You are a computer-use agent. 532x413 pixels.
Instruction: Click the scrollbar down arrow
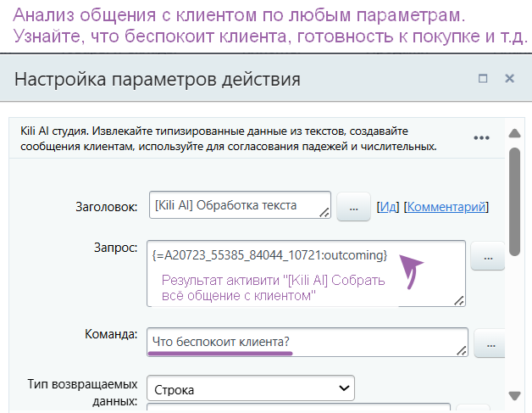pos(513,395)
